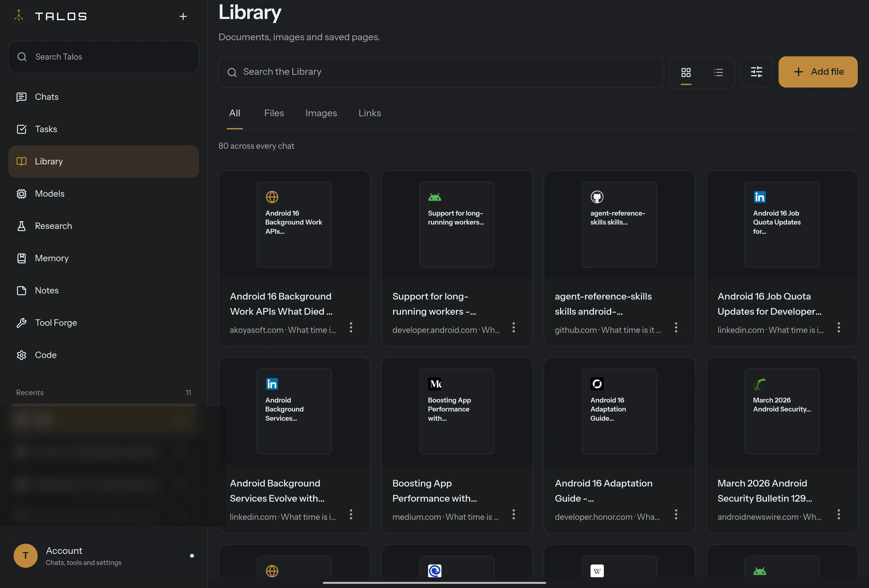Select Library in the sidebar
Viewport: 869px width, 588px height.
(x=104, y=162)
